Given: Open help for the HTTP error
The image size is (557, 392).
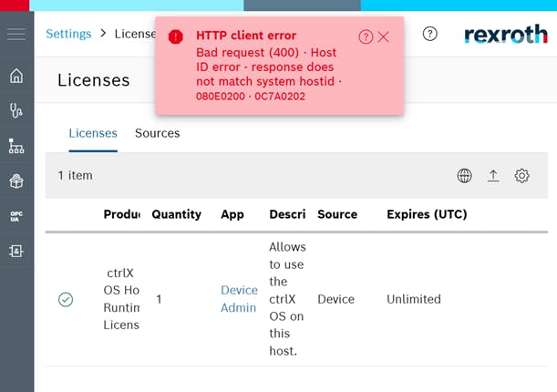Looking at the screenshot, I should (x=366, y=36).
